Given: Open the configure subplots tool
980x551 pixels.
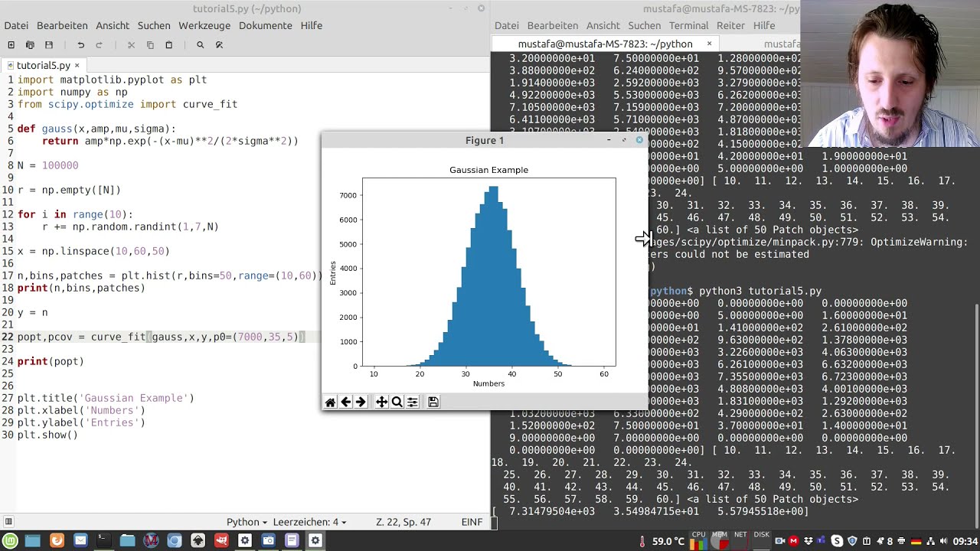Looking at the screenshot, I should 412,402.
